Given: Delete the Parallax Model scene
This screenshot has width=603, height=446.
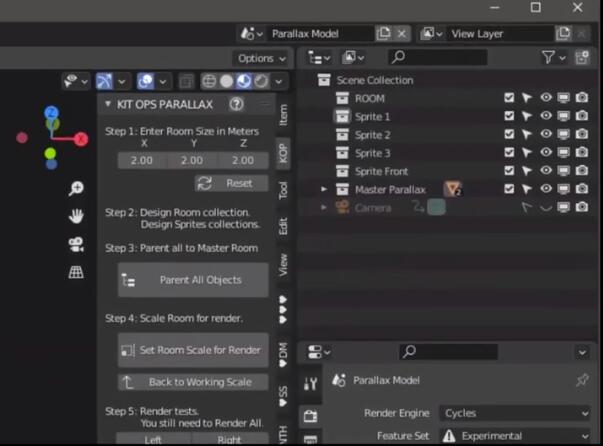Looking at the screenshot, I should (x=402, y=34).
